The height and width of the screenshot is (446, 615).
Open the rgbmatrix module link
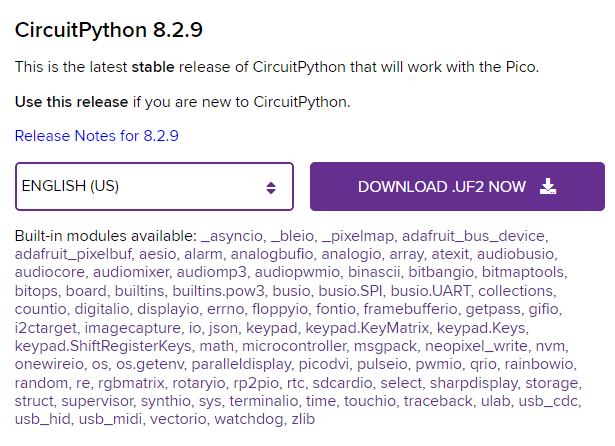click(131, 383)
